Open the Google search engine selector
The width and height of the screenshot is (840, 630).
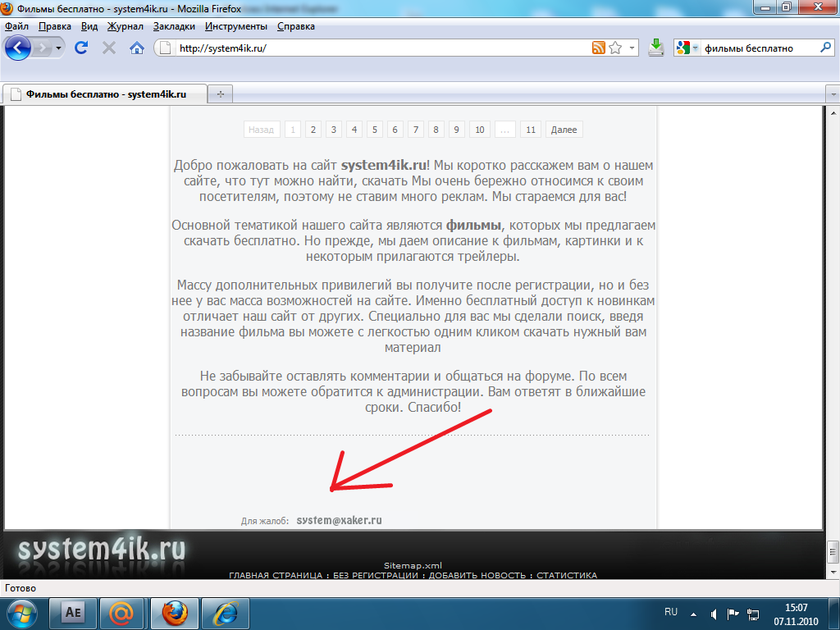(x=687, y=48)
